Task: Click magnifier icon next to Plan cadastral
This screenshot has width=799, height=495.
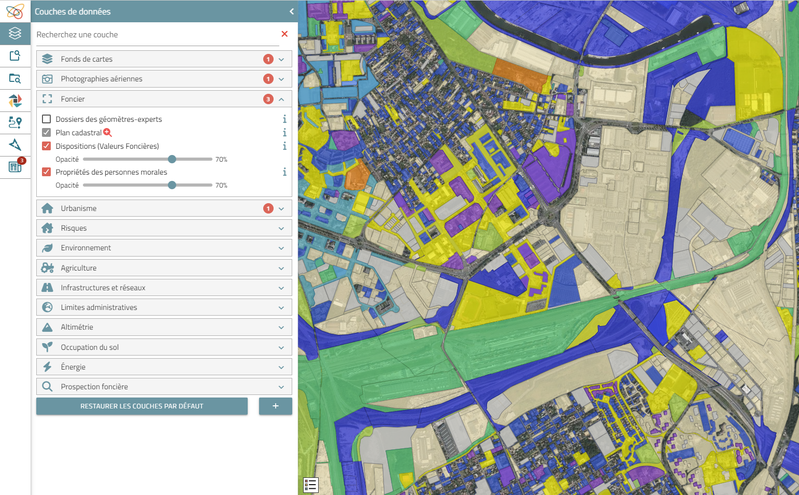Action: [x=108, y=132]
